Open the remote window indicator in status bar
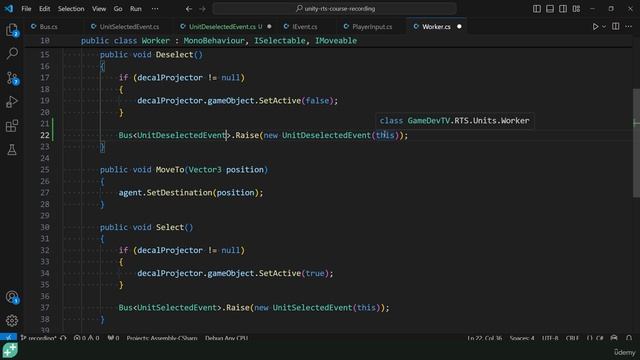The image size is (640, 360). pos(9,338)
